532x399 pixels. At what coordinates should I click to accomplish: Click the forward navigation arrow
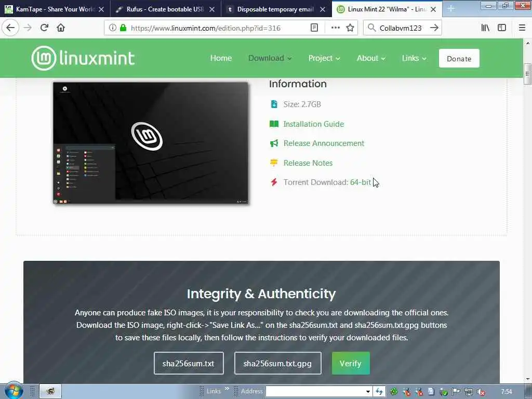point(28,28)
